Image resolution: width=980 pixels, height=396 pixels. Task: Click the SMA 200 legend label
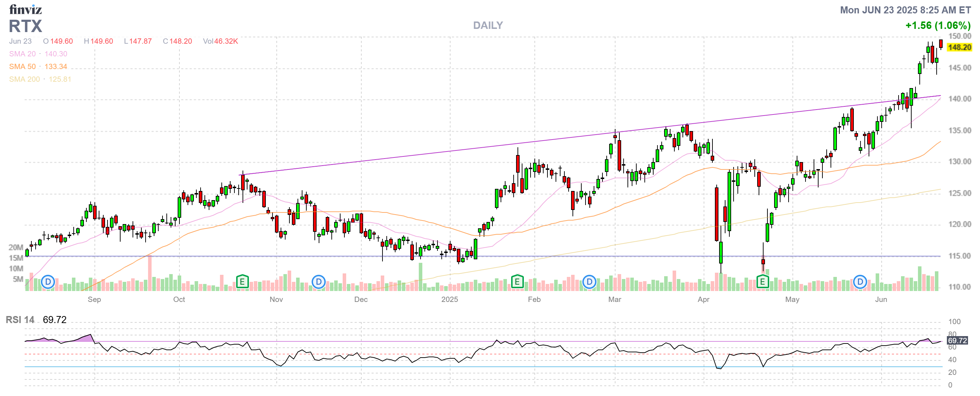(x=24, y=79)
